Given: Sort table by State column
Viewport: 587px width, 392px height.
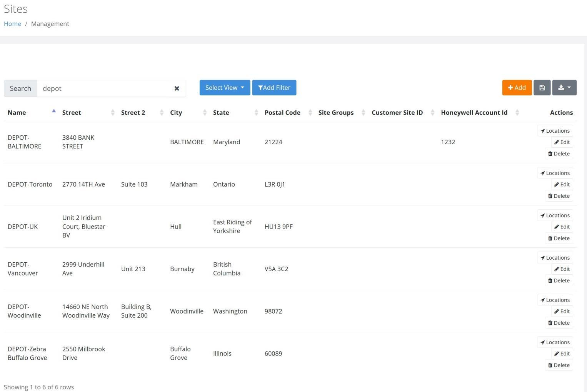Looking at the screenshot, I should (x=235, y=113).
